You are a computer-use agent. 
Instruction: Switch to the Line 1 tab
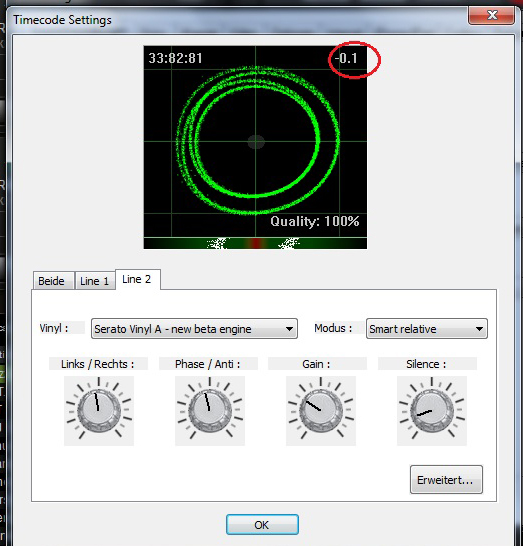click(x=95, y=281)
